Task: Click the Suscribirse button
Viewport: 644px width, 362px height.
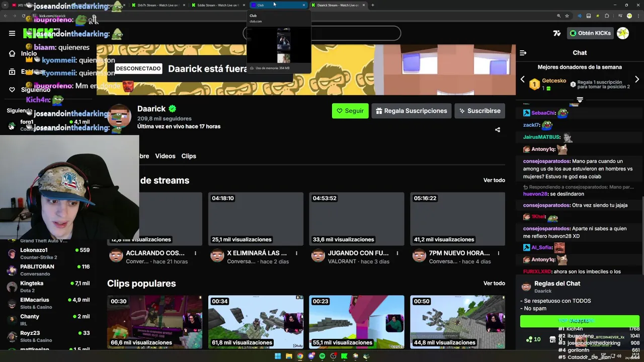Action: click(x=479, y=111)
